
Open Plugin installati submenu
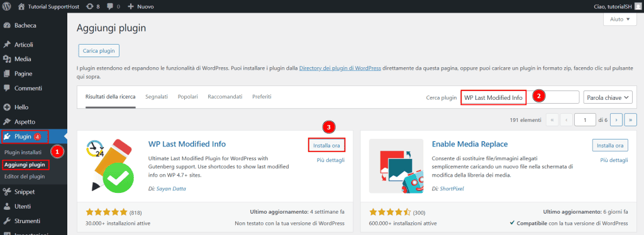coord(23,152)
